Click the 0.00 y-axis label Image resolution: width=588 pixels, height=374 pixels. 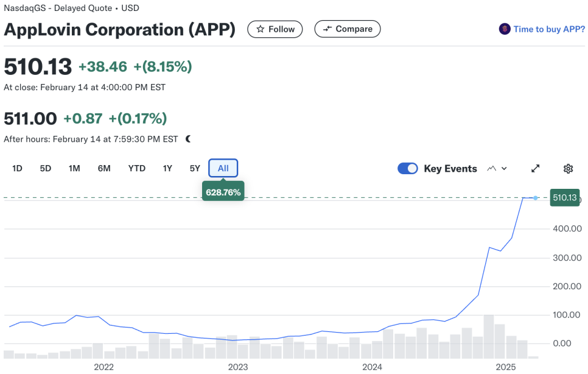tap(562, 344)
